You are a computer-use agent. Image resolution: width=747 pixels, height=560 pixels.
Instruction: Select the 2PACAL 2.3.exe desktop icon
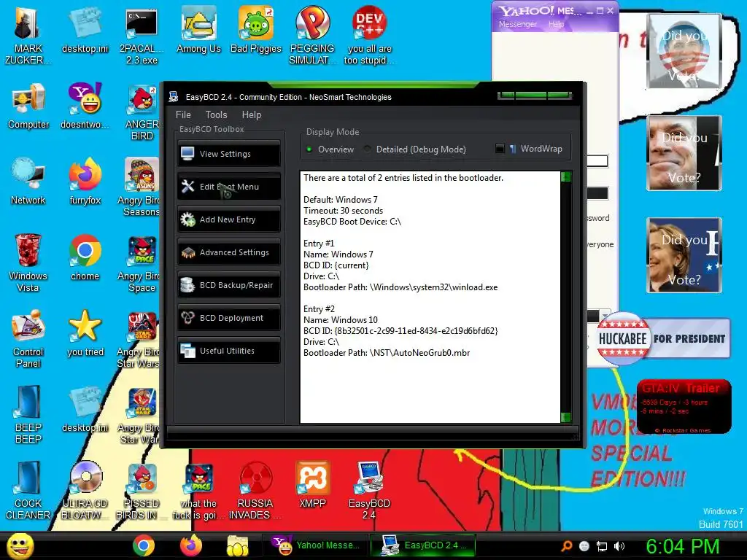pyautogui.click(x=142, y=36)
